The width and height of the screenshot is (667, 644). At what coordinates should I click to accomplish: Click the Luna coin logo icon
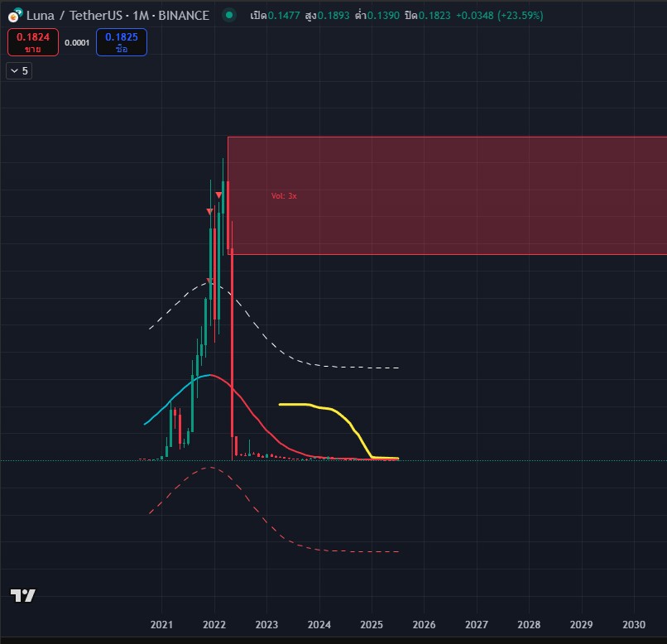(x=15, y=15)
